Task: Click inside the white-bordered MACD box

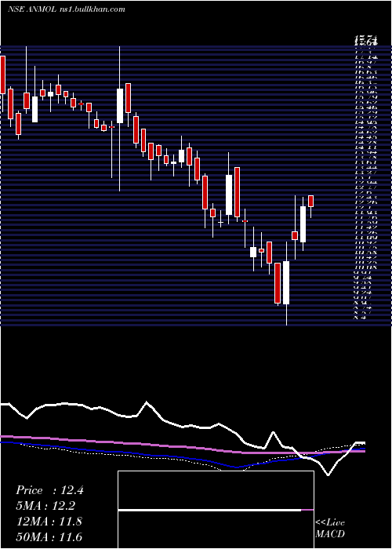Action: [216, 510]
